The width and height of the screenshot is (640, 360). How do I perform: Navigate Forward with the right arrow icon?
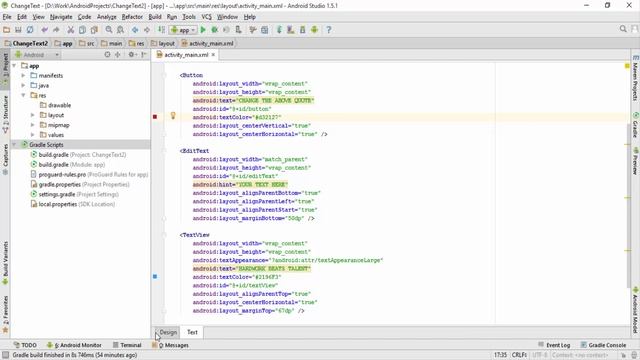click(147, 30)
